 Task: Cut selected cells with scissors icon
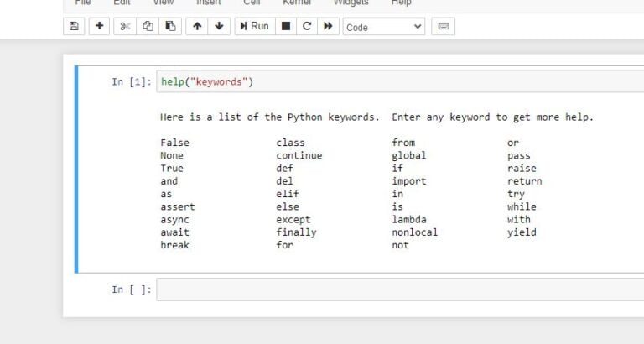[x=125, y=26]
